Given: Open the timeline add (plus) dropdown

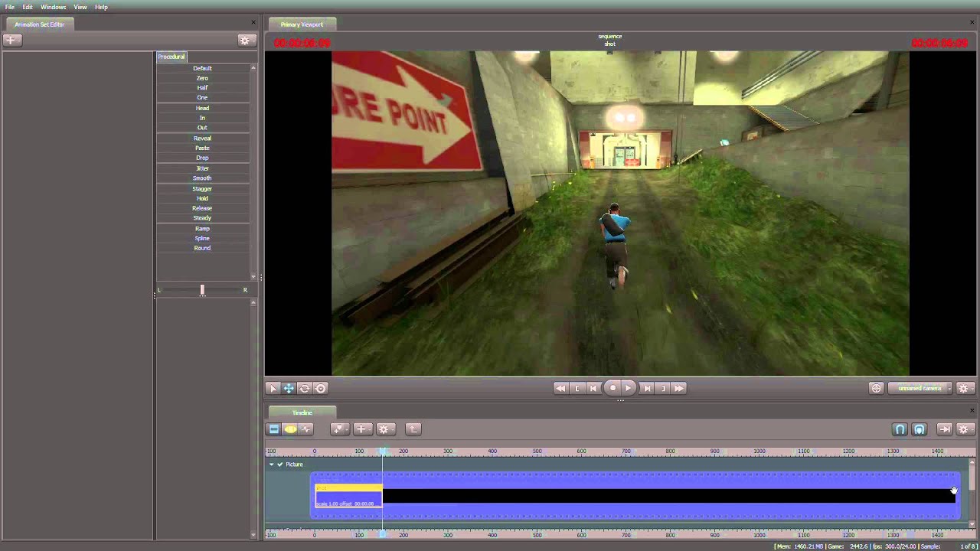Looking at the screenshot, I should [x=363, y=429].
